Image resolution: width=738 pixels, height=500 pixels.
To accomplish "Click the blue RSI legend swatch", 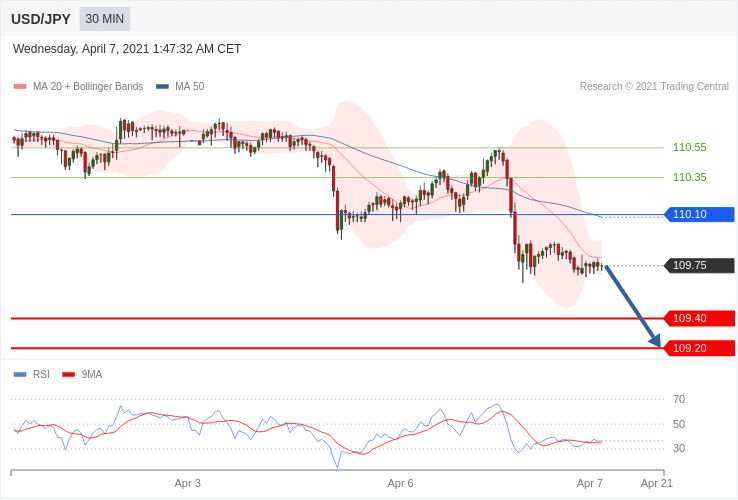I will point(20,375).
